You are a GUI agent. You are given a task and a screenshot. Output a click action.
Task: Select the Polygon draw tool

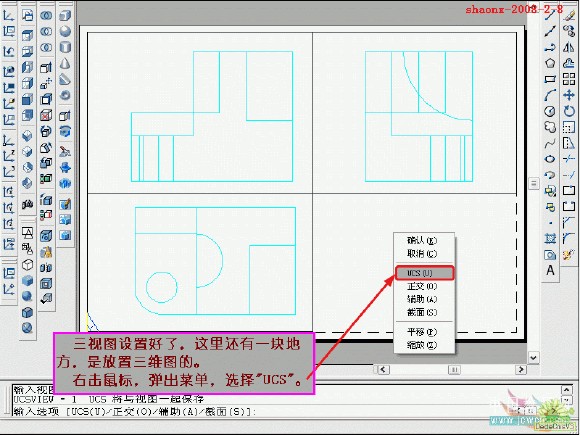pos(550,63)
